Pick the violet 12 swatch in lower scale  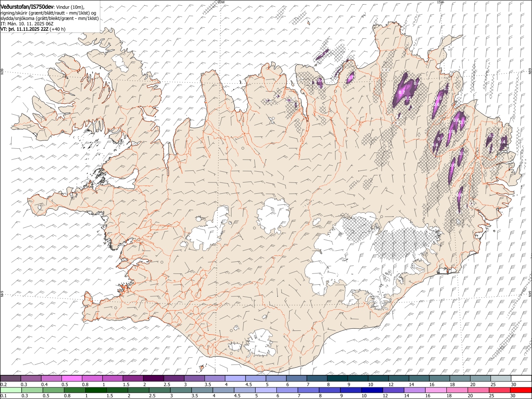(393, 390)
